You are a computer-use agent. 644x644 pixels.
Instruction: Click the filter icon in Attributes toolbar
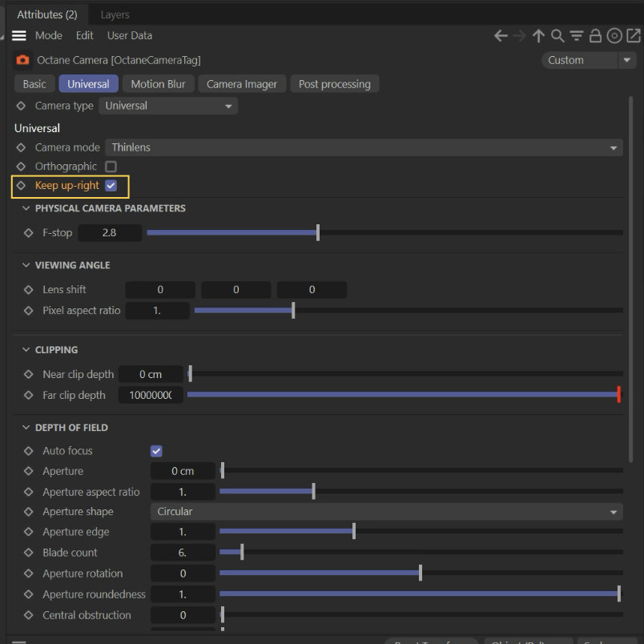pyautogui.click(x=576, y=36)
